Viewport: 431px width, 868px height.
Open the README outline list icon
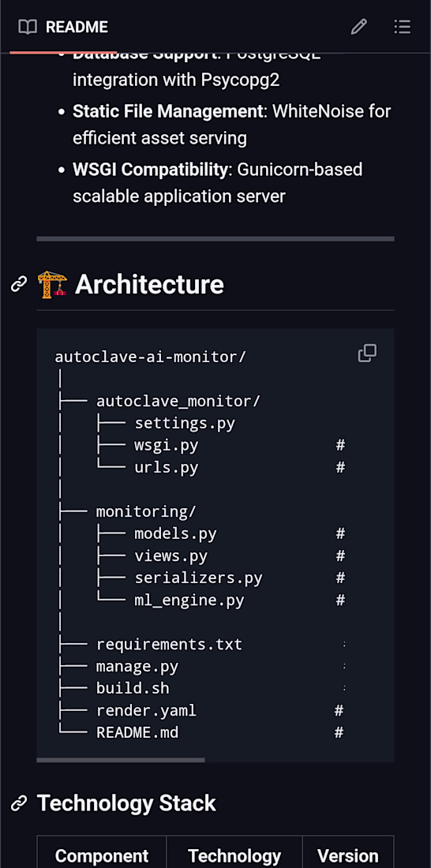[x=403, y=27]
